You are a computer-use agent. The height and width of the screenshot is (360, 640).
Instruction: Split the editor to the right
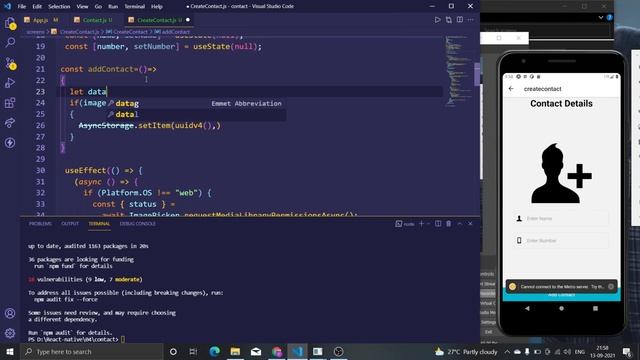[x=460, y=20]
